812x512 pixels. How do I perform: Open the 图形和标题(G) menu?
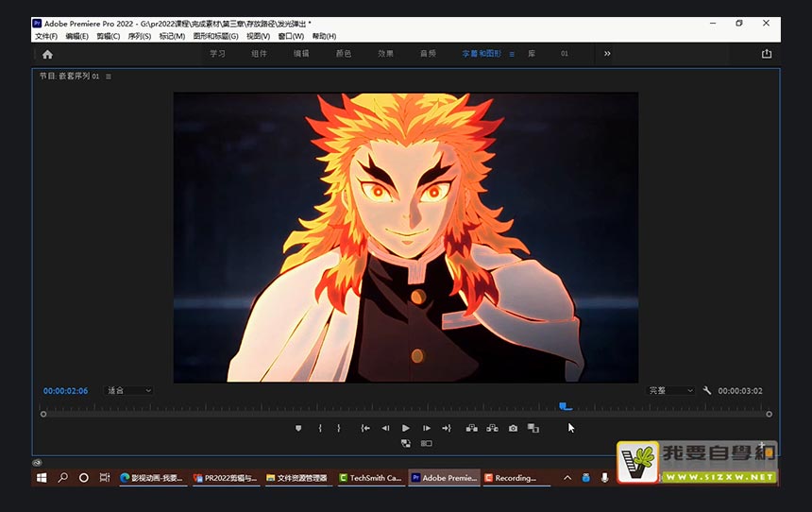(x=215, y=36)
